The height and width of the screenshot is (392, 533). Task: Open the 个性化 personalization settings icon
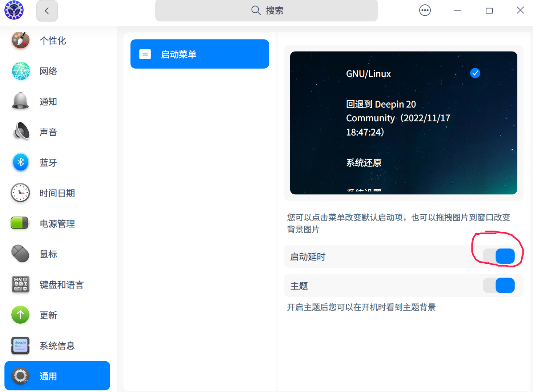[x=20, y=41]
